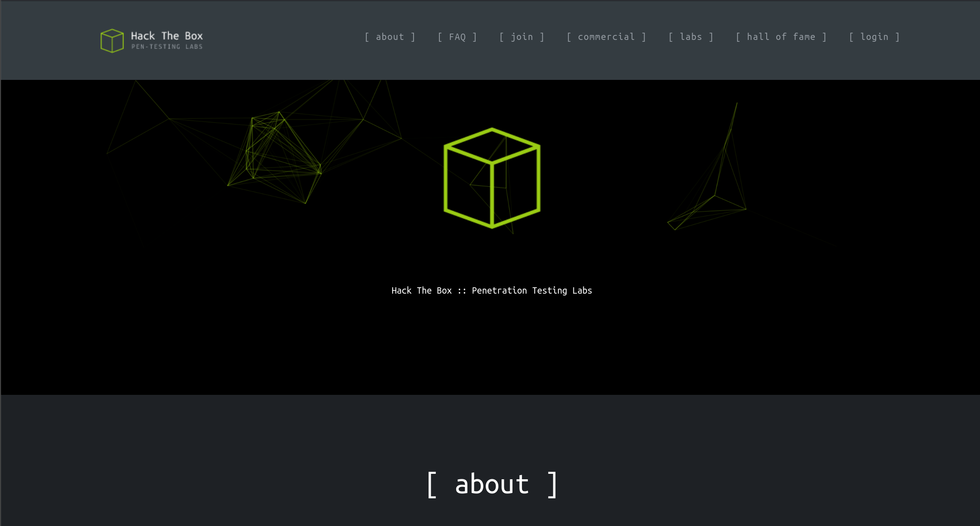Click the large green cube graphic

tap(492, 178)
